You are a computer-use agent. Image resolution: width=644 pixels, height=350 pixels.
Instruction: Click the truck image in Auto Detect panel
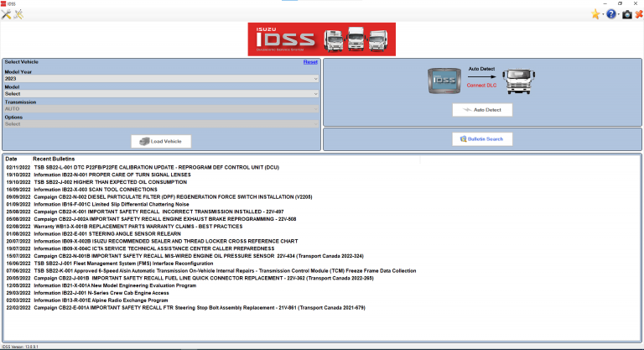519,81
